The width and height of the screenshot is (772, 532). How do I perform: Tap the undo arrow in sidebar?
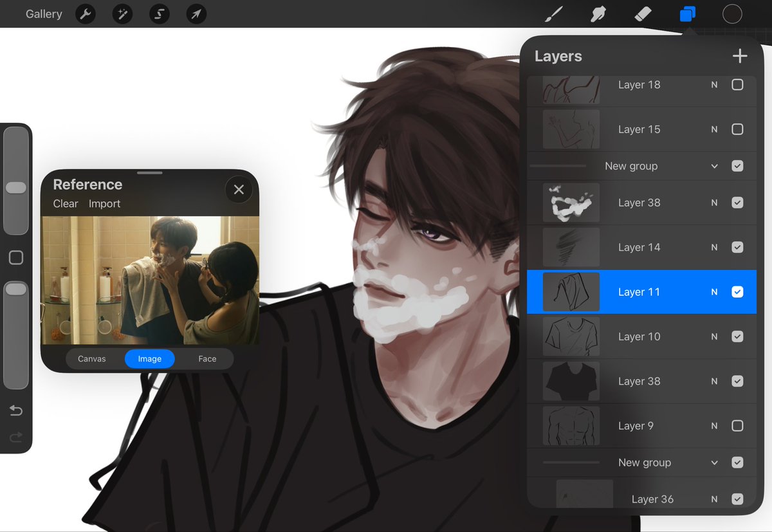[16, 410]
